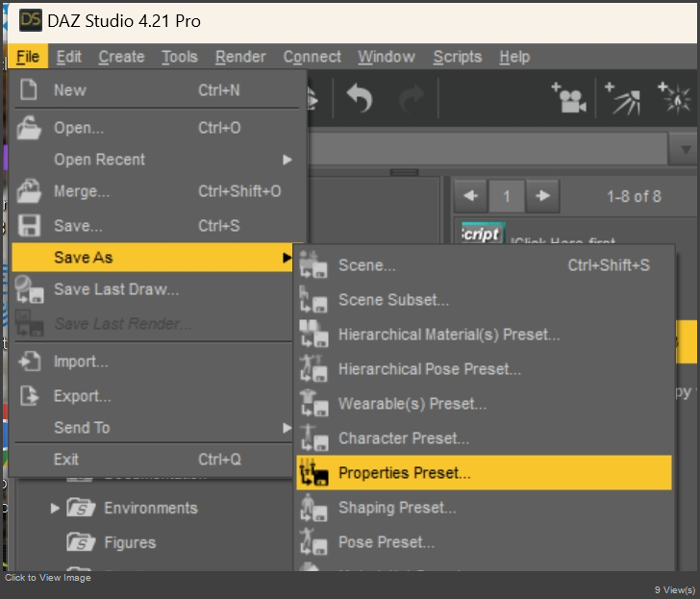
Task: Open the Window menu
Action: [x=387, y=57]
